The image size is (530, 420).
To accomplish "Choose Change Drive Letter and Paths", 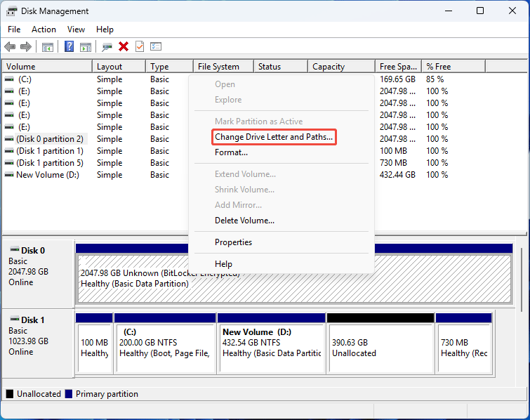I will [274, 137].
